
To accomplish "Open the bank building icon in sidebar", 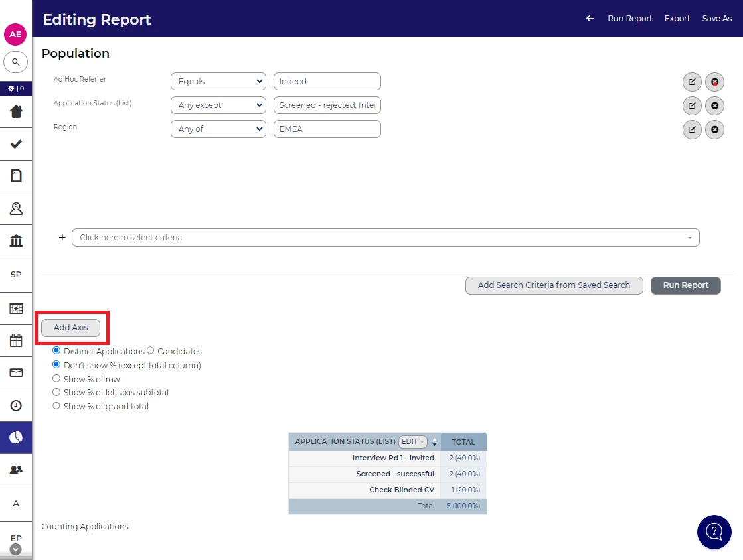I will tap(16, 240).
